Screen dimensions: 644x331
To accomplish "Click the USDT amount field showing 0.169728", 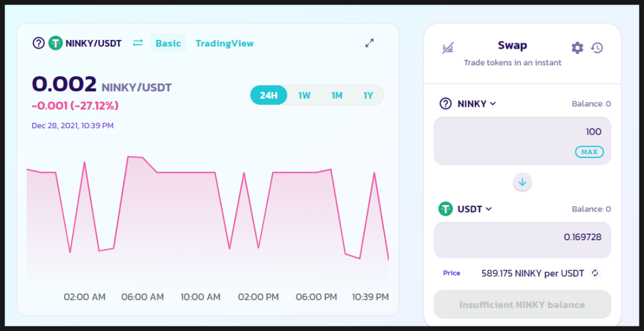I will coord(522,240).
